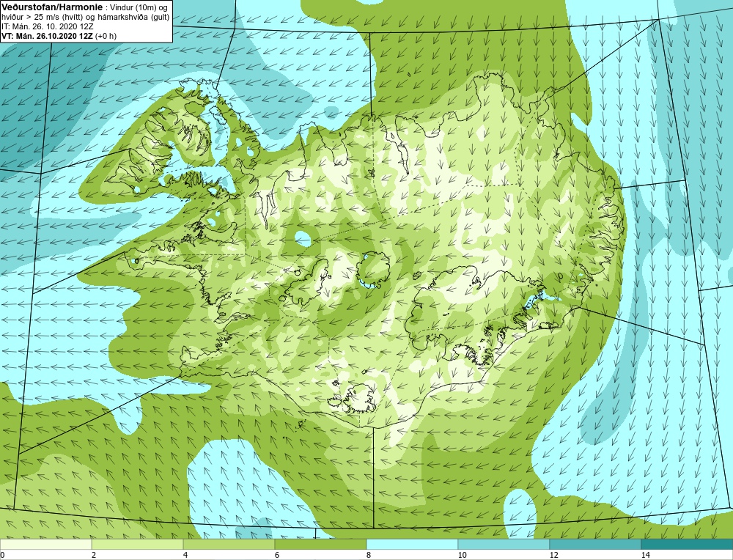733x560 pixels.
Task: Click legend scale label '4'
Action: pos(185,555)
